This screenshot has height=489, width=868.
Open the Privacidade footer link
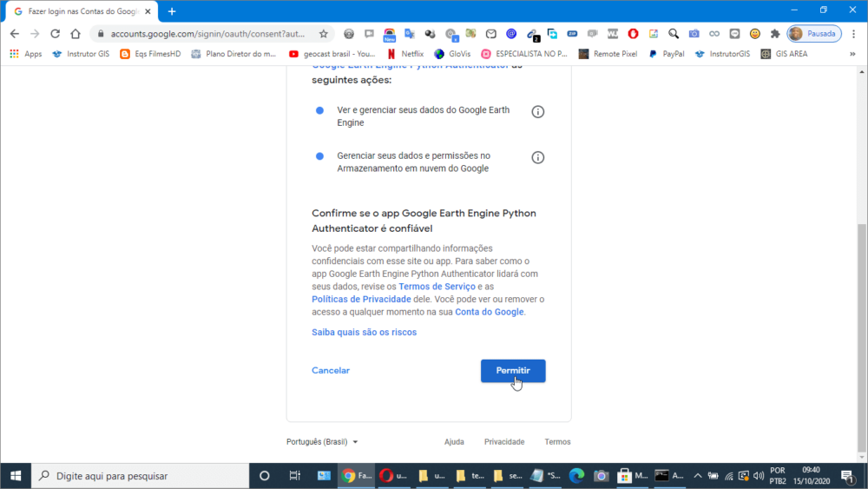point(504,442)
